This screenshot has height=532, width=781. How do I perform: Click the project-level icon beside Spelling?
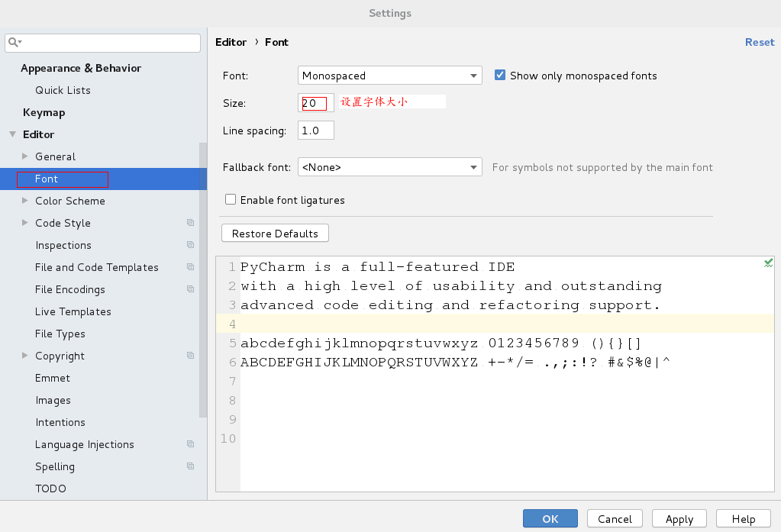(x=190, y=466)
